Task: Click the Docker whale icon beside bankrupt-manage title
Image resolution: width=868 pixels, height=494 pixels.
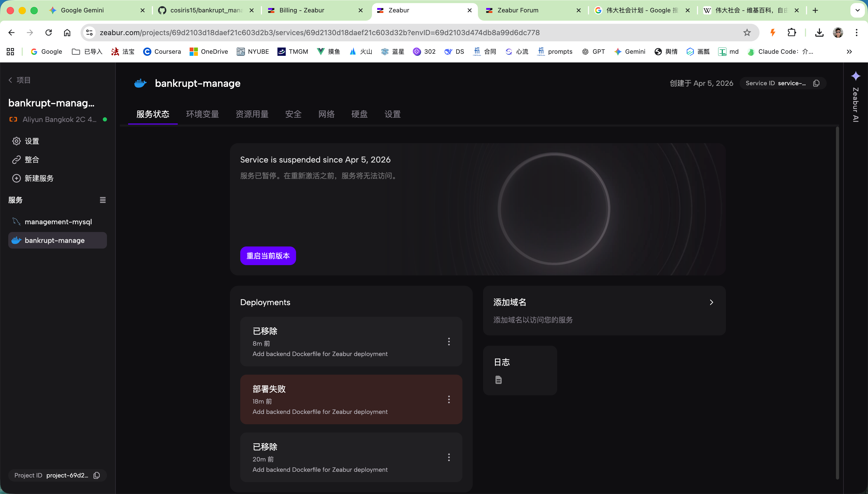Action: 140,83
